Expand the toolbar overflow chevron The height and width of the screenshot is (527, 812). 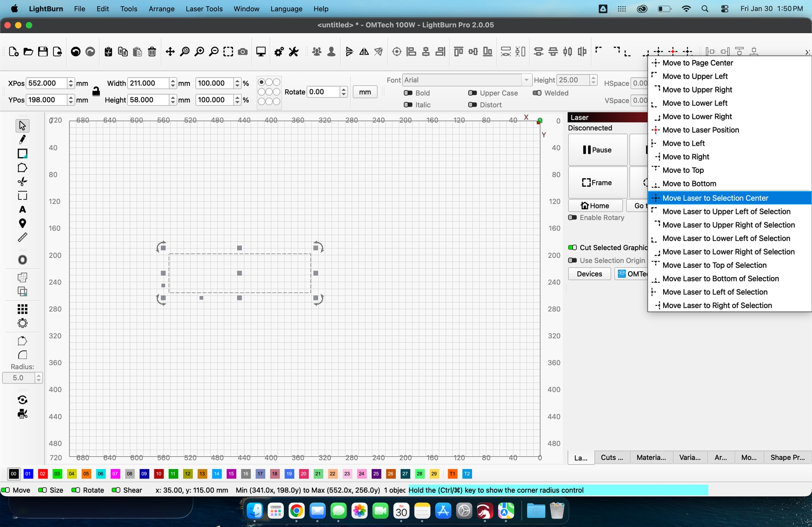click(x=807, y=52)
